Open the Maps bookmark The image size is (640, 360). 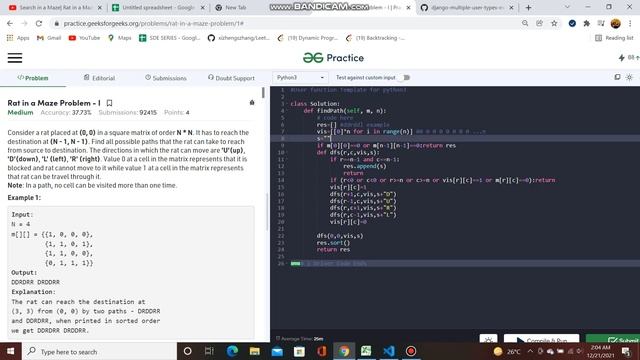119,38
